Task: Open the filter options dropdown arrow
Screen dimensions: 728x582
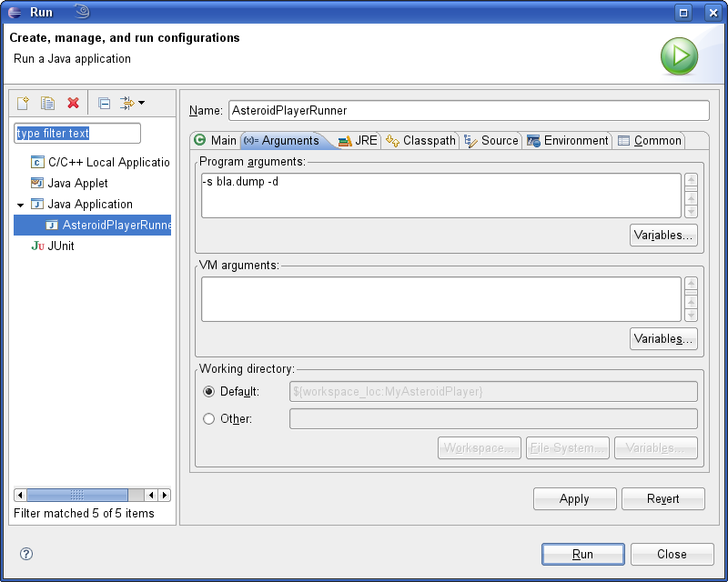Action: [143, 104]
